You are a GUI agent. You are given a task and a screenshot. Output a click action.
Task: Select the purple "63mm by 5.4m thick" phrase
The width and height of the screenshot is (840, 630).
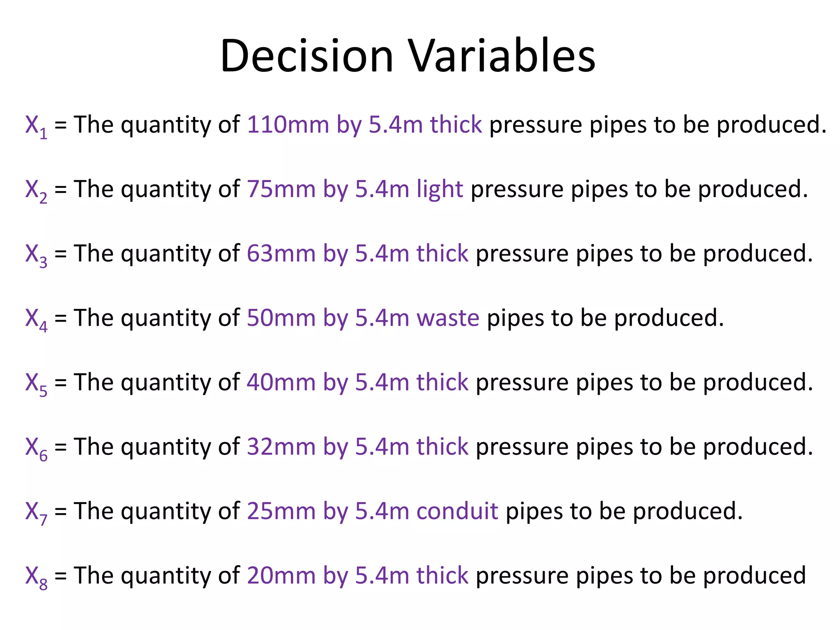pos(357,253)
